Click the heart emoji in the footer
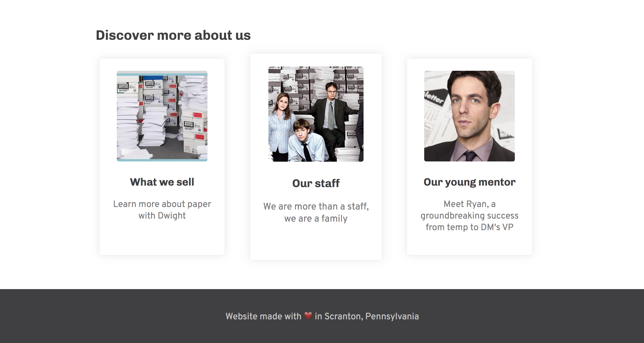 [x=308, y=316]
